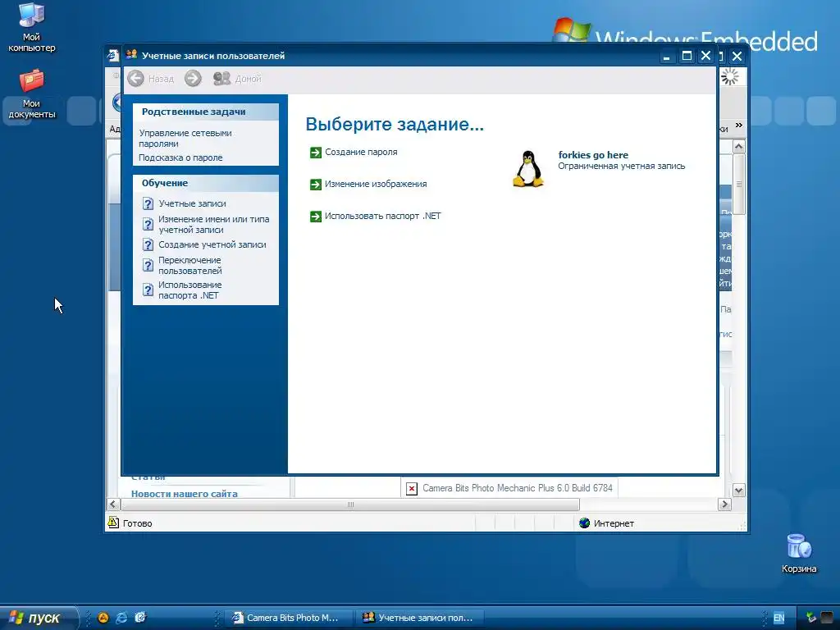Maximize the User Accounts window
Image resolution: width=840 pixels, height=630 pixels.
tap(687, 56)
